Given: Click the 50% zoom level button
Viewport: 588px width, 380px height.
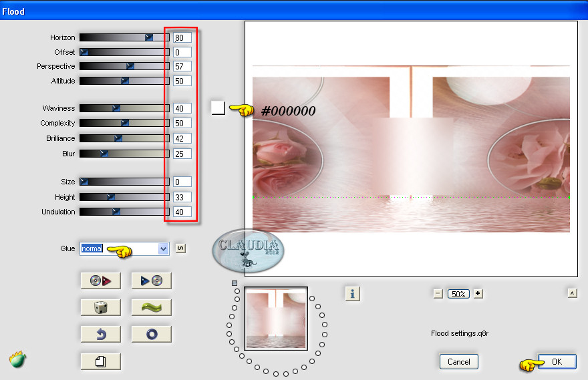Looking at the screenshot, I should tap(458, 294).
